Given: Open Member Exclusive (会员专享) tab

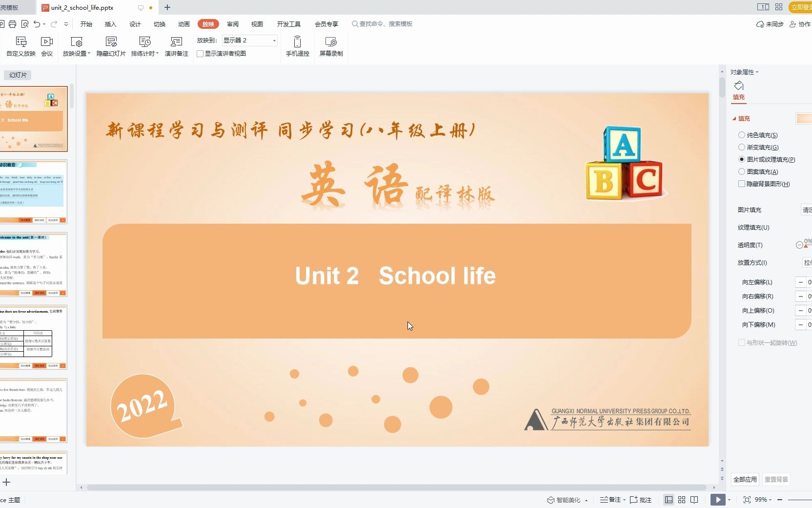Looking at the screenshot, I should pos(326,24).
